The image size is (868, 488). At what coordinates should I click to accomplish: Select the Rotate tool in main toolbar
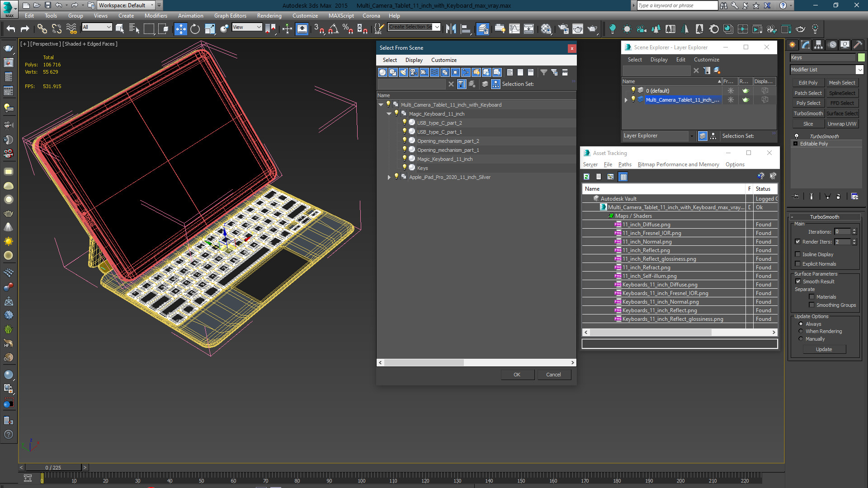(x=195, y=29)
